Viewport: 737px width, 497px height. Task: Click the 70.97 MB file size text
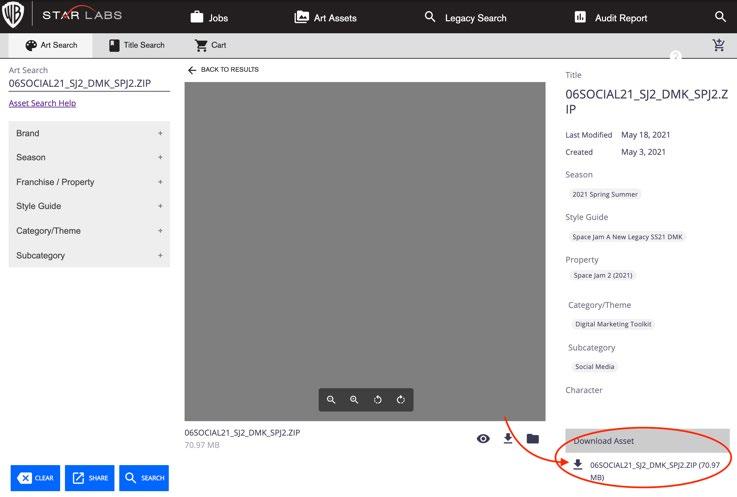click(202, 445)
